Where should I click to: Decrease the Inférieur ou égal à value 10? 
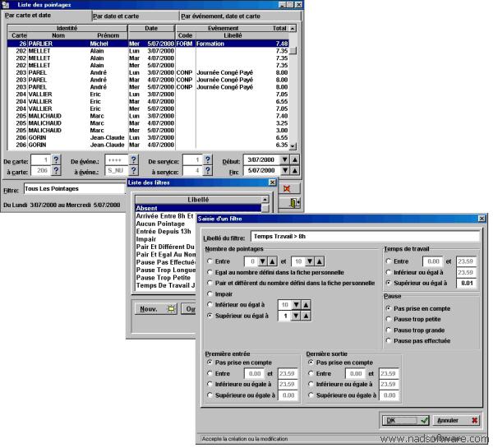297,304
